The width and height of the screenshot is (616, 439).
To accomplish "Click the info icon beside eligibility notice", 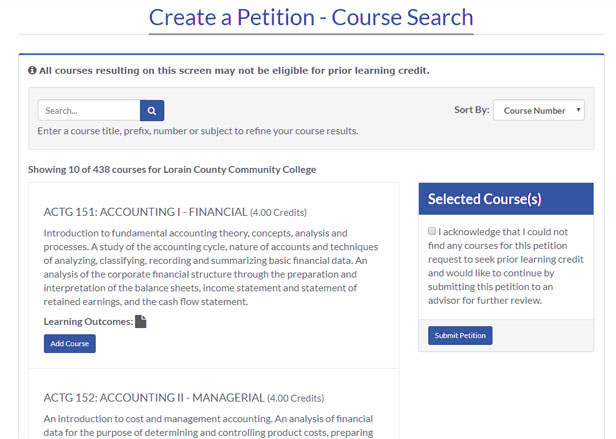I will (32, 70).
